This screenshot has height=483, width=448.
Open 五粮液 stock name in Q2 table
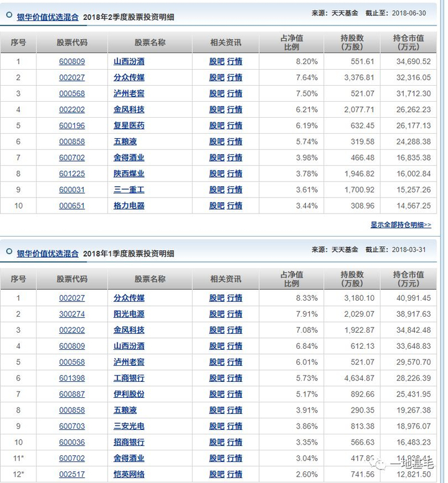[x=125, y=141]
